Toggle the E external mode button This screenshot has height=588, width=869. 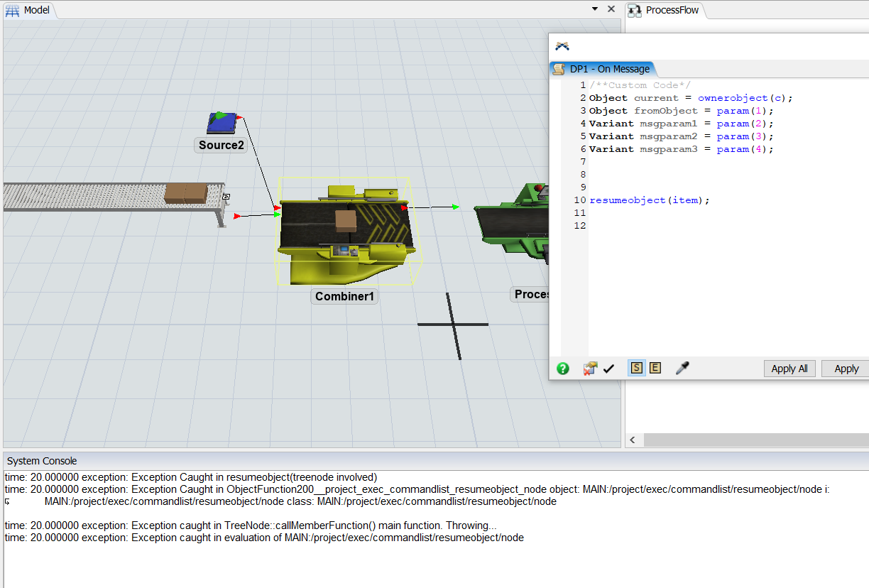655,368
